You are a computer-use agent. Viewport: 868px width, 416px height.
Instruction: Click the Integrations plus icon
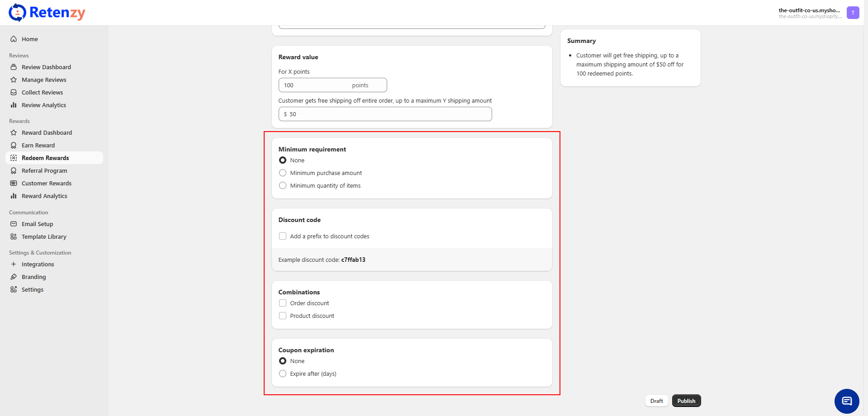point(14,264)
